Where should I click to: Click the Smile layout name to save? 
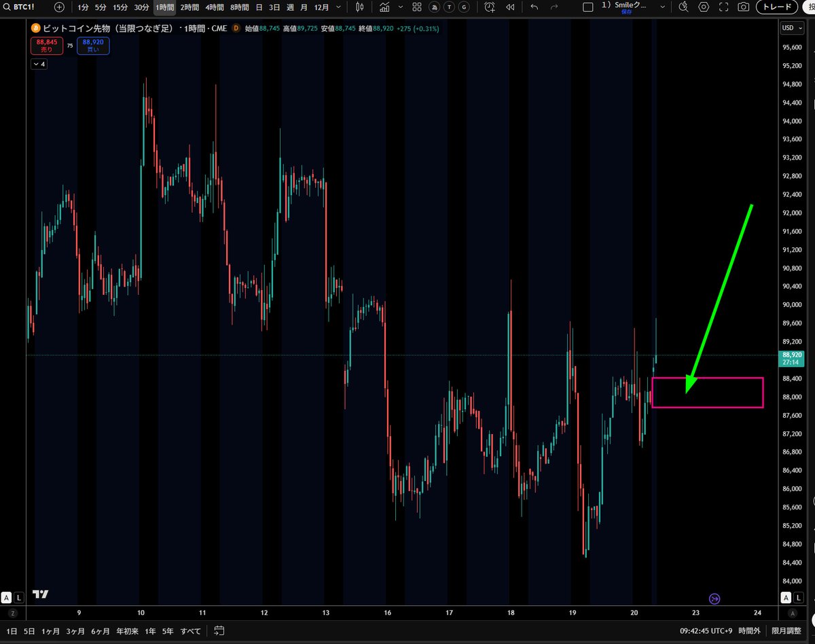626,7
